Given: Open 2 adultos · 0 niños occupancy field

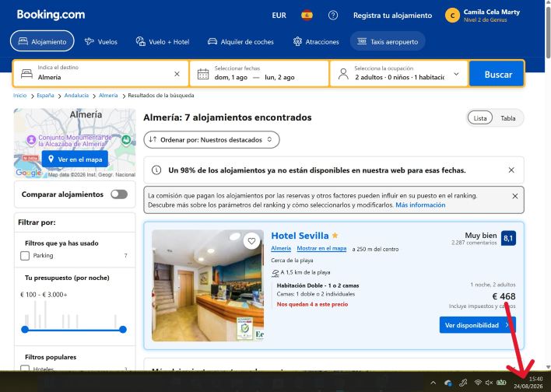Looking at the screenshot, I should pos(399,73).
